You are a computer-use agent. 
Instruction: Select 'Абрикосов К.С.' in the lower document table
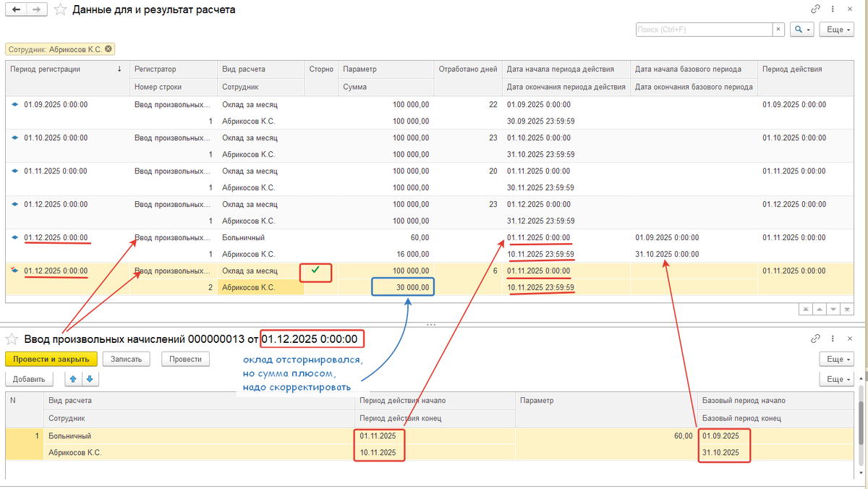(199, 453)
